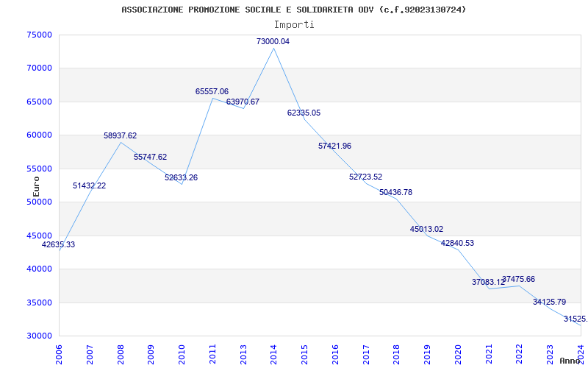Select the 42635.33 data label

pyautogui.click(x=58, y=245)
